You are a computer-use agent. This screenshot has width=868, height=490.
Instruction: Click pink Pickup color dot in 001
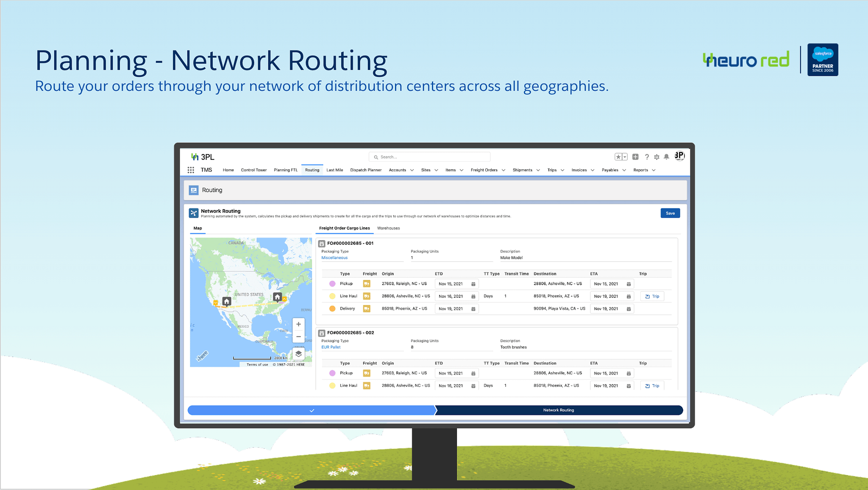(x=332, y=284)
